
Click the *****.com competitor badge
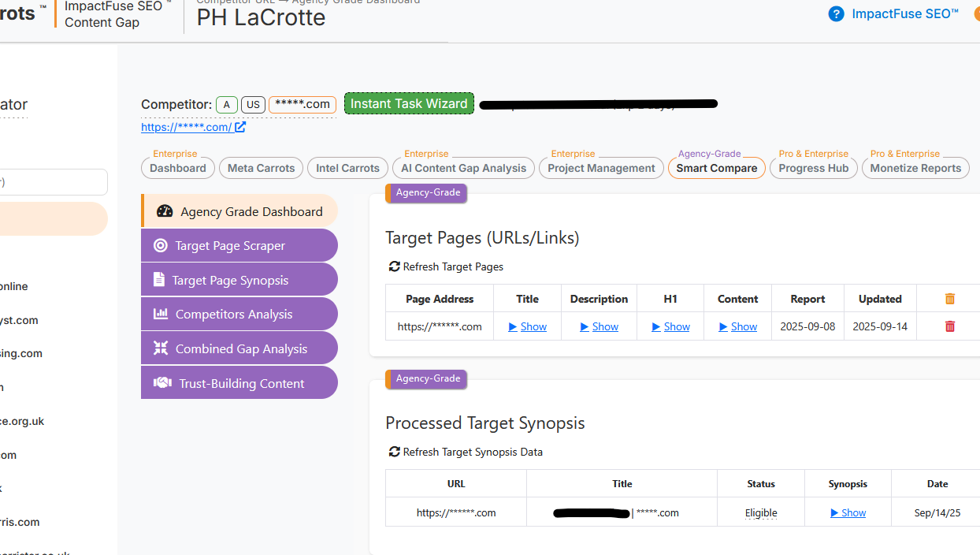(303, 104)
